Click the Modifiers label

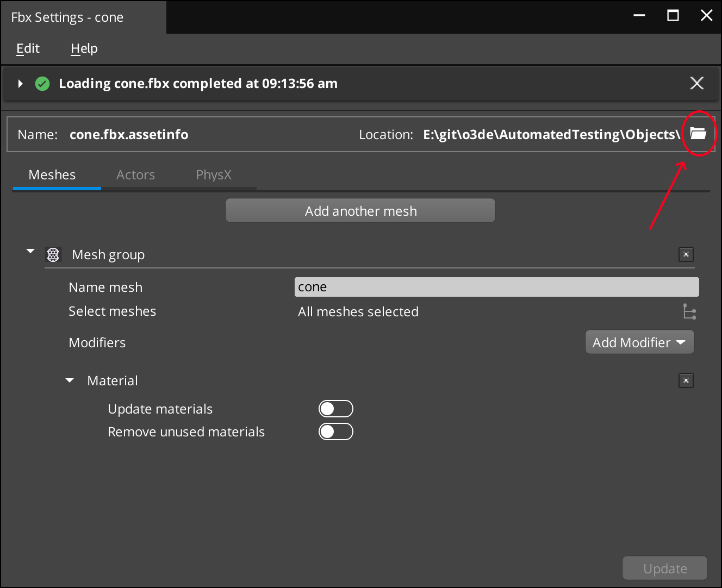point(97,343)
